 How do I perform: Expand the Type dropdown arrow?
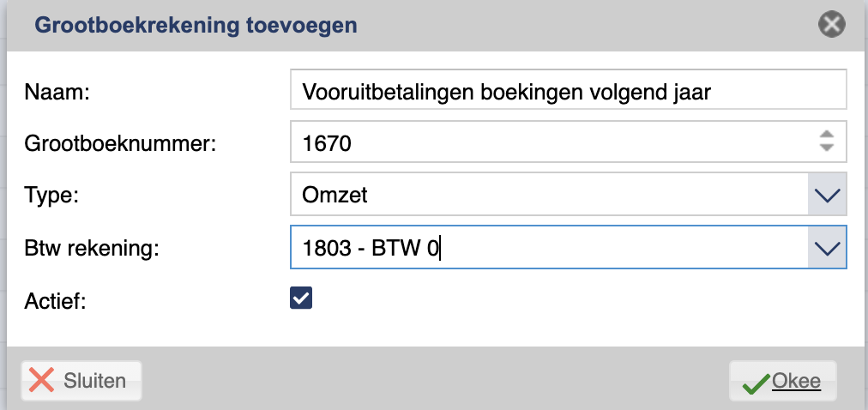pyautogui.click(x=827, y=194)
